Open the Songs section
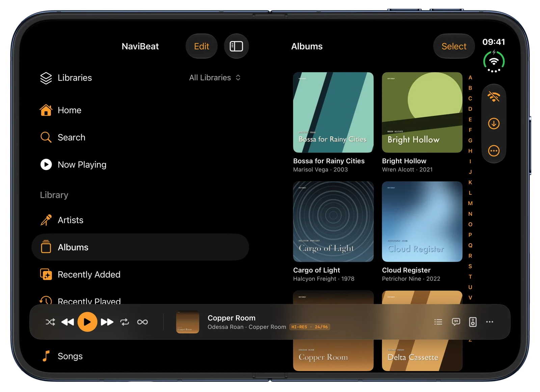This screenshot has width=540, height=392. pyautogui.click(x=140, y=356)
